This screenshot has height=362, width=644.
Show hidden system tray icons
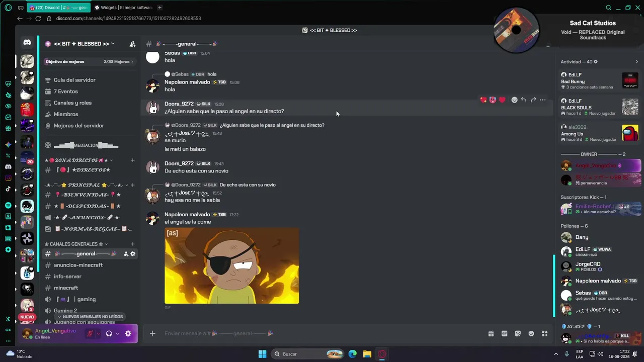click(x=556, y=354)
